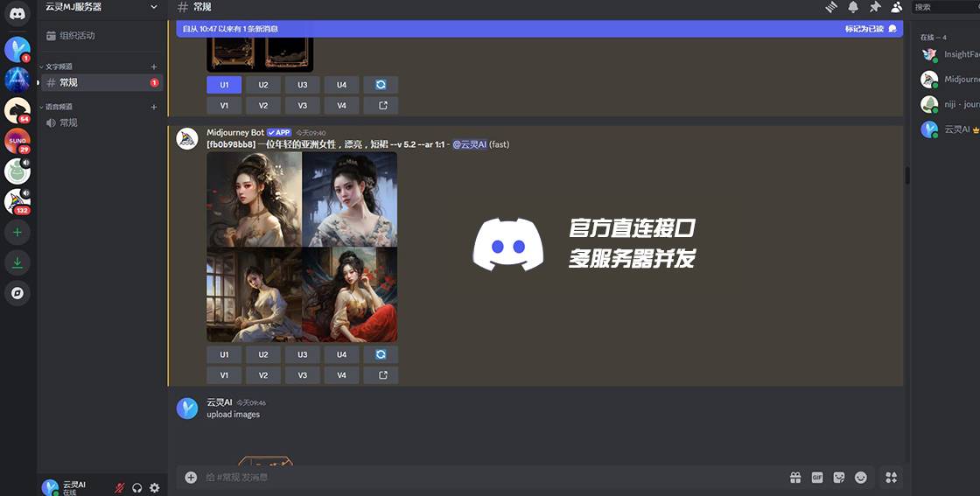Attach file with plus icon in message bar
The height and width of the screenshot is (496, 980).
click(x=192, y=478)
